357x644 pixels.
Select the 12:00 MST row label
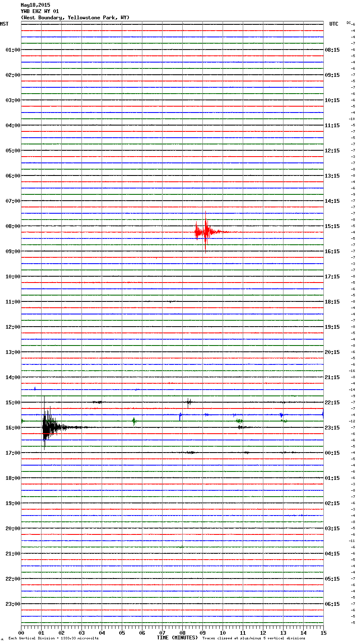pyautogui.click(x=13, y=327)
